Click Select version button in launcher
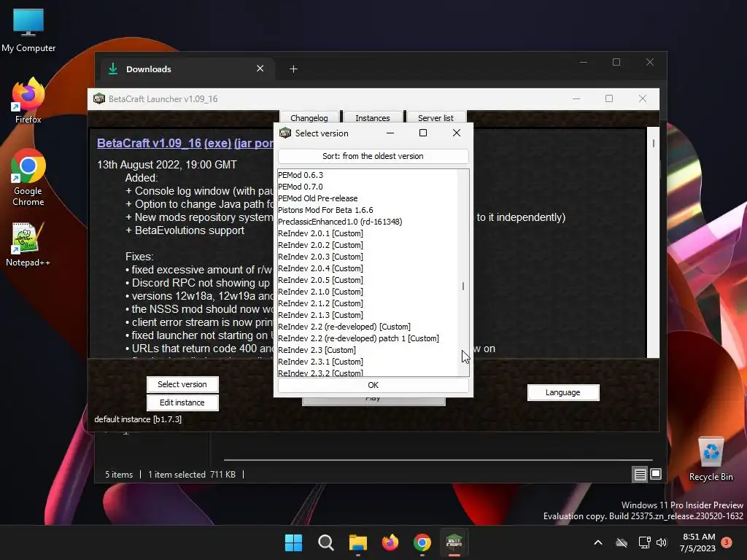The image size is (747, 560). point(182,384)
